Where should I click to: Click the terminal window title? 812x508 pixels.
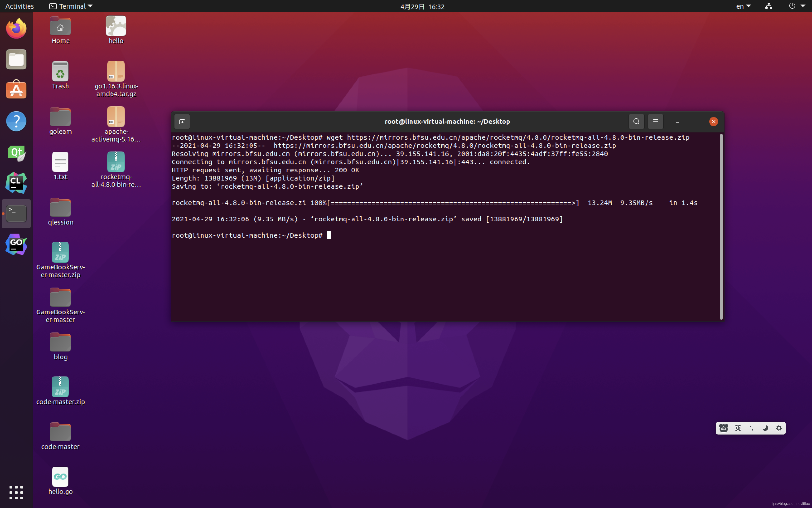click(x=447, y=122)
